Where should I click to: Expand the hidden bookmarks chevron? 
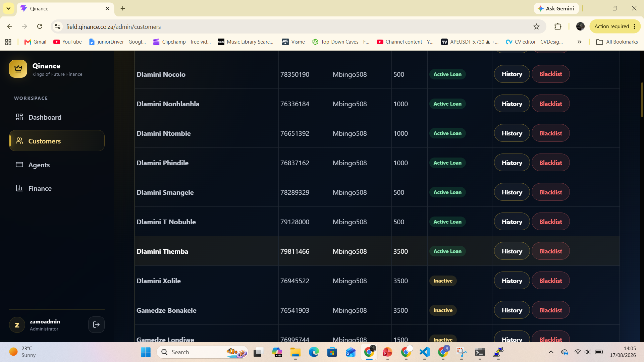click(579, 42)
